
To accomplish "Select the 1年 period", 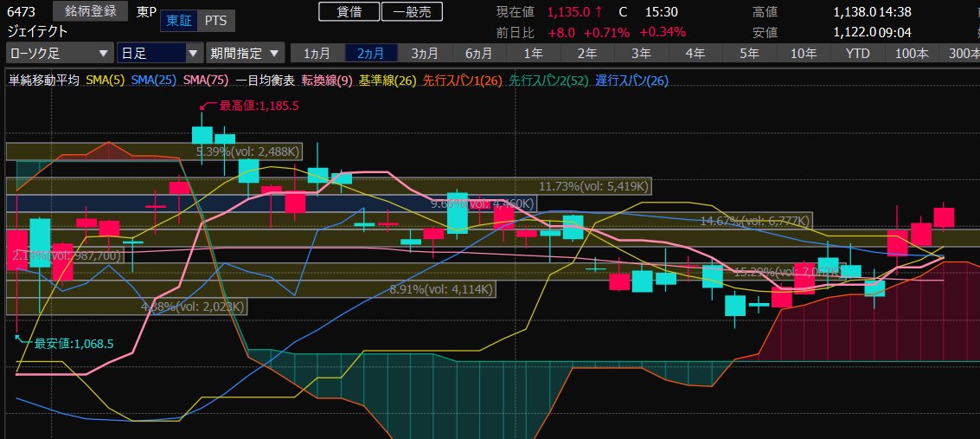I will [x=533, y=53].
